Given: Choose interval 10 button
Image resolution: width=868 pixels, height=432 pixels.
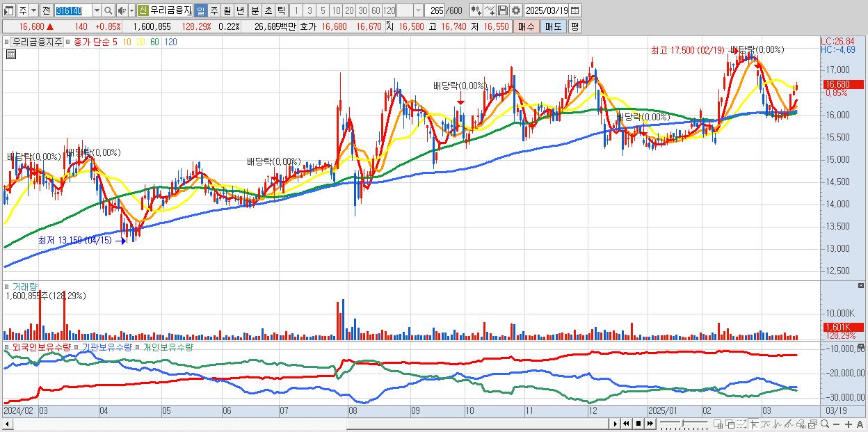Looking at the screenshot, I should (336, 10).
